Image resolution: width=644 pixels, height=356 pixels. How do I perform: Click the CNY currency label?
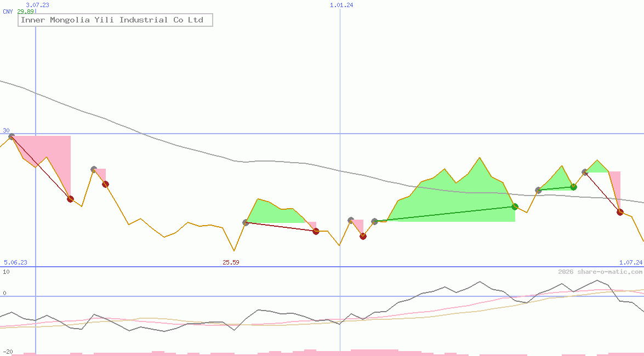[8, 12]
